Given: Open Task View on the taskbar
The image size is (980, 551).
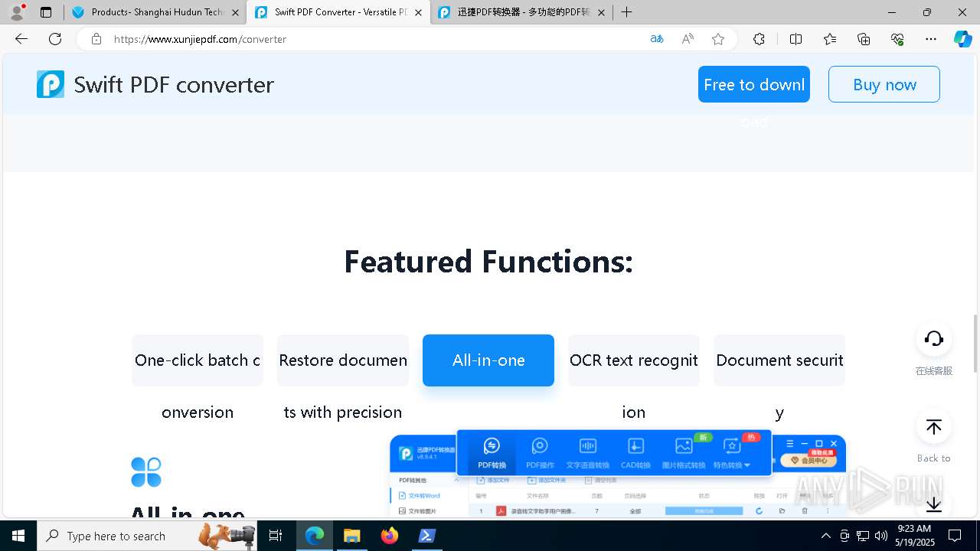Looking at the screenshot, I should tap(276, 536).
